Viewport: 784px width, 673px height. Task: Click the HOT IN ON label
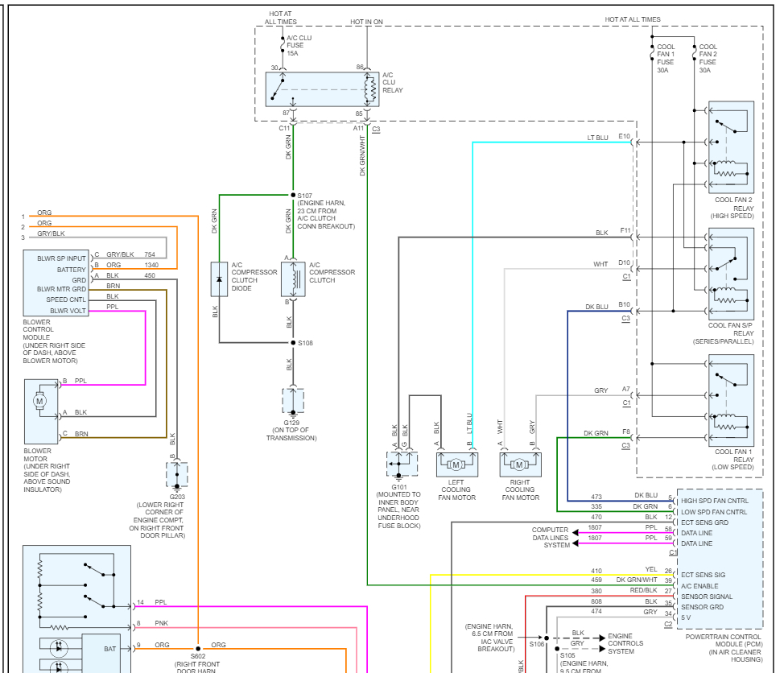366,22
